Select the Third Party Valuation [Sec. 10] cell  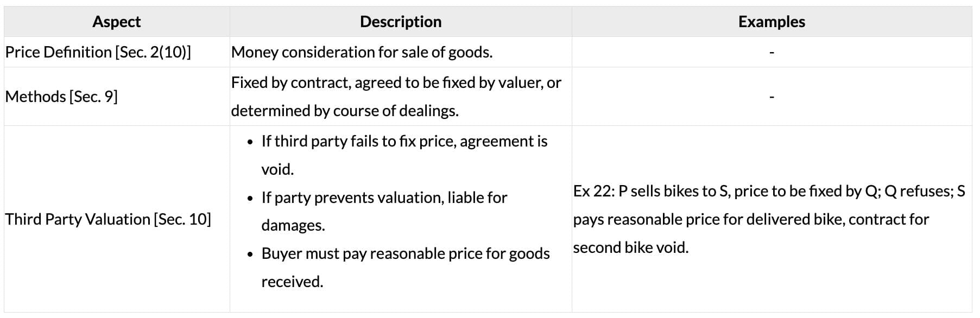tap(108, 219)
